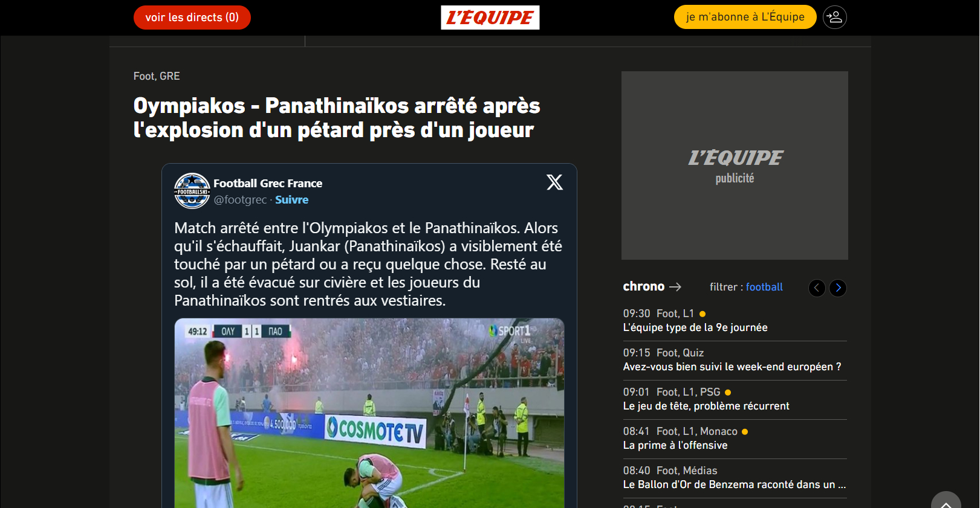Open Football Grec France profile avatar
This screenshot has width=980, height=508.
click(192, 191)
